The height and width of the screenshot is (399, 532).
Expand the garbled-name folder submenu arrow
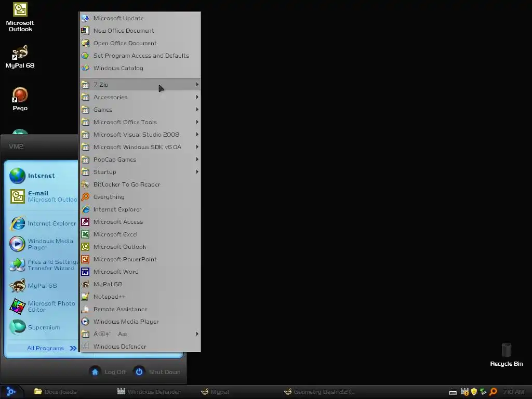coord(197,334)
